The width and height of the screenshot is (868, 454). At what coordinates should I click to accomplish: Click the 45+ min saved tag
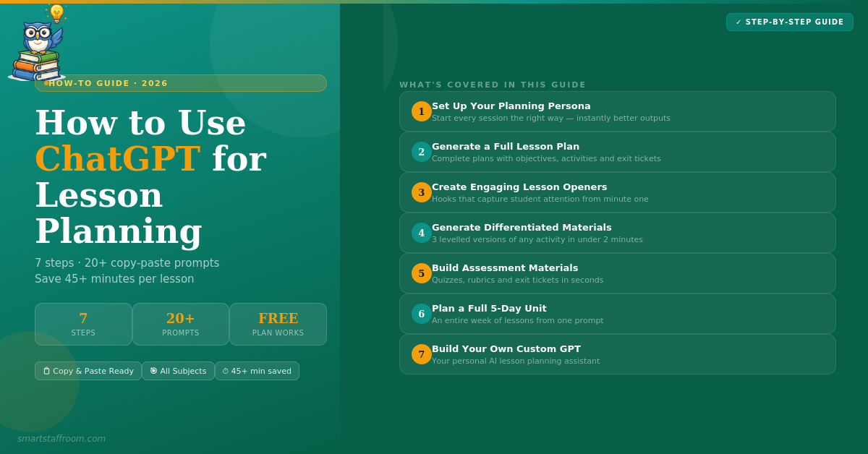(257, 371)
